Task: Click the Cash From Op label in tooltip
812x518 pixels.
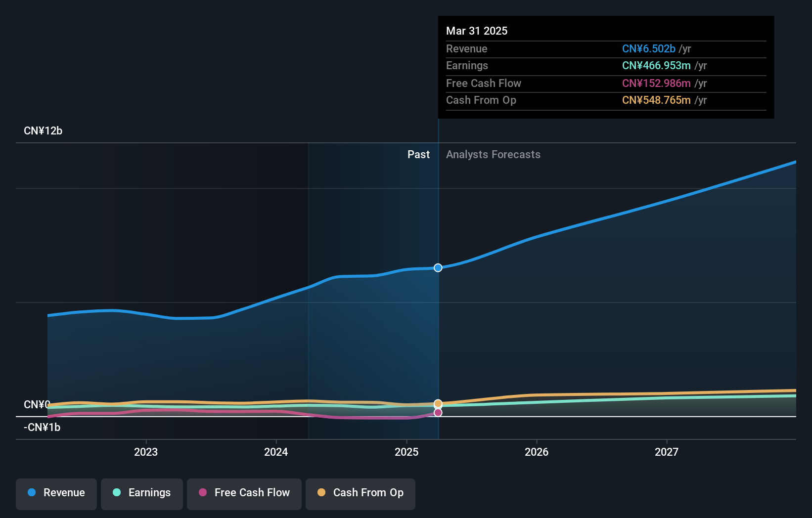Action: 481,100
